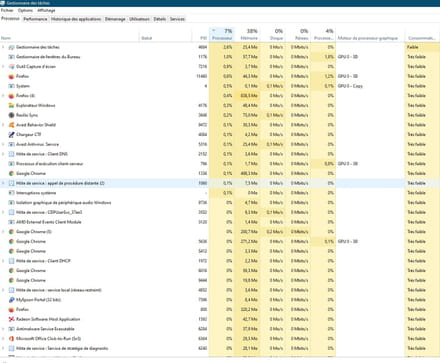Click the Radeon Software Host Application icon
440x363 pixels.
click(x=11, y=319)
